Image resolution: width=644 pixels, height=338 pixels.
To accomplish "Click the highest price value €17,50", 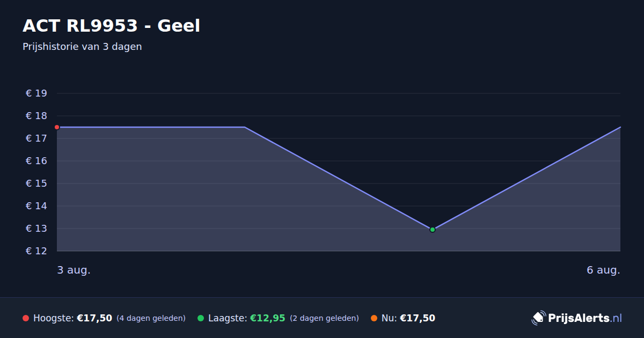I will coord(94,318).
